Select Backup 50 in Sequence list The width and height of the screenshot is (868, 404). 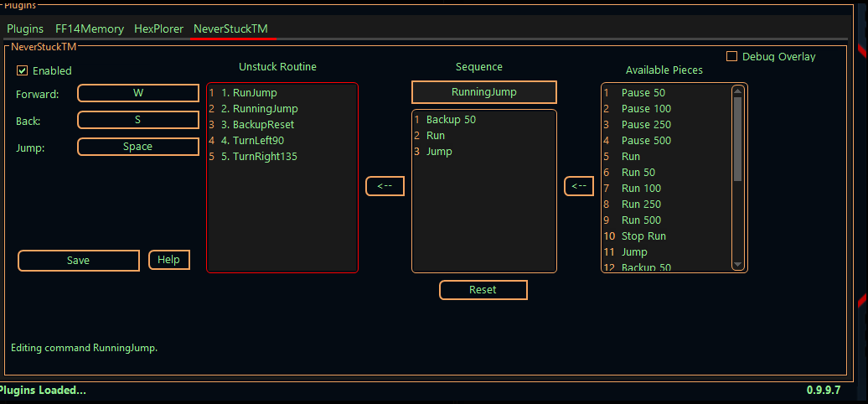pyautogui.click(x=451, y=120)
